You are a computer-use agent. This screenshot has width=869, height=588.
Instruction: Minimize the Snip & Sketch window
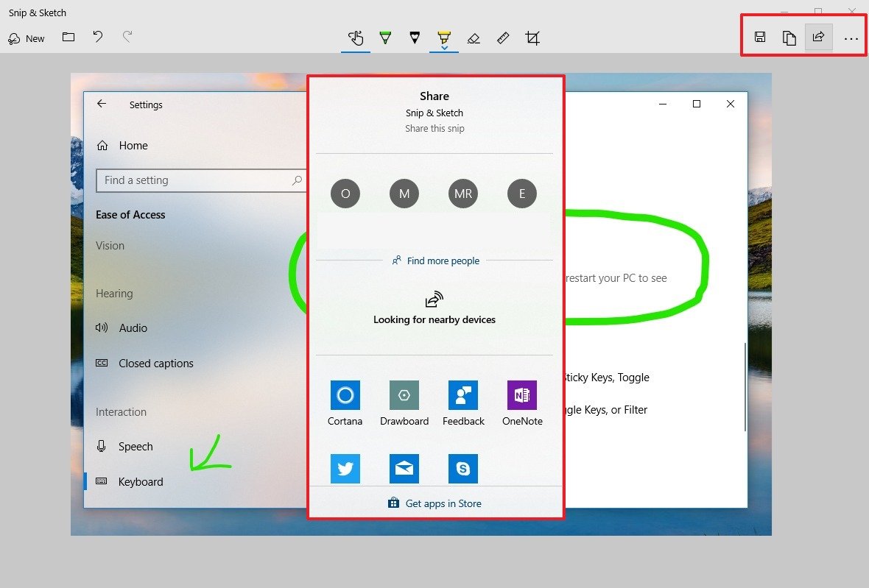click(x=784, y=10)
